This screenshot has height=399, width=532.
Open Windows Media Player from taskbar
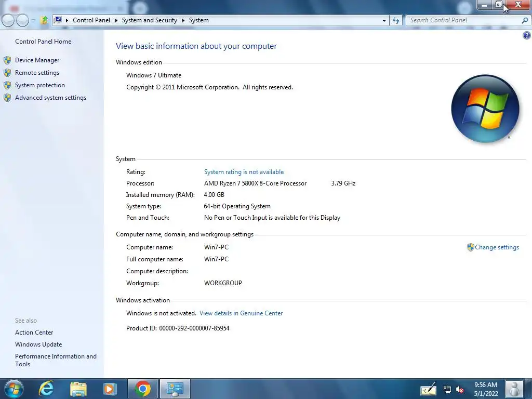(x=110, y=389)
